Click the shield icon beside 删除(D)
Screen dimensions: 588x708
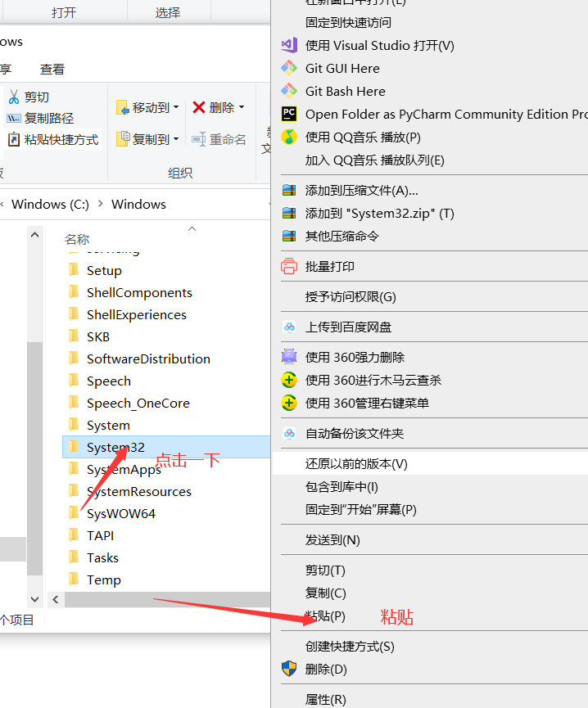click(289, 669)
